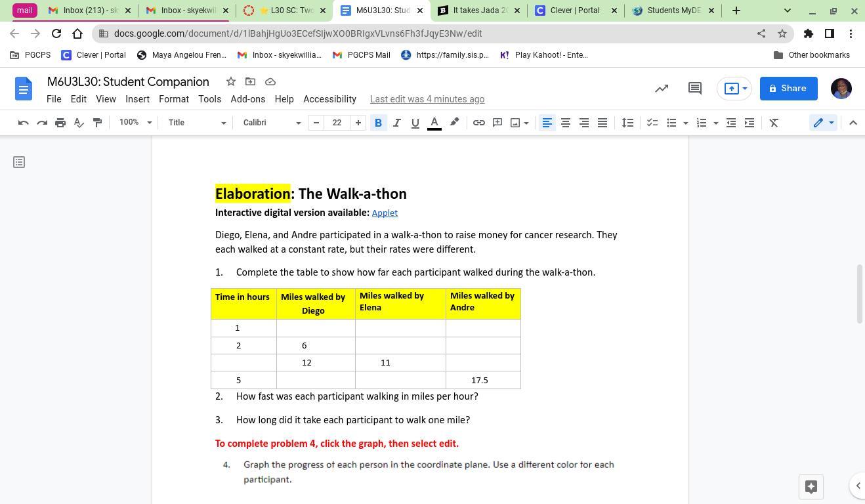The image size is (865, 504).
Task: Bookmark this tab with star icon
Action: coord(782,33)
